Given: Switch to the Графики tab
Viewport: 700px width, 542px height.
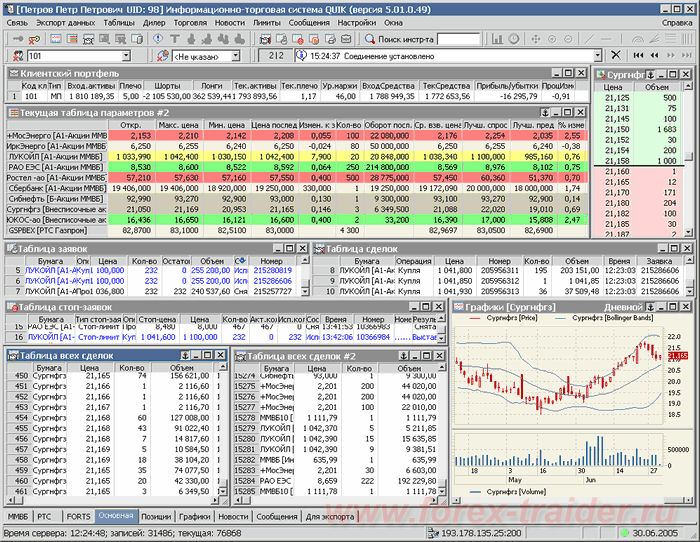Looking at the screenshot, I should pos(195,516).
